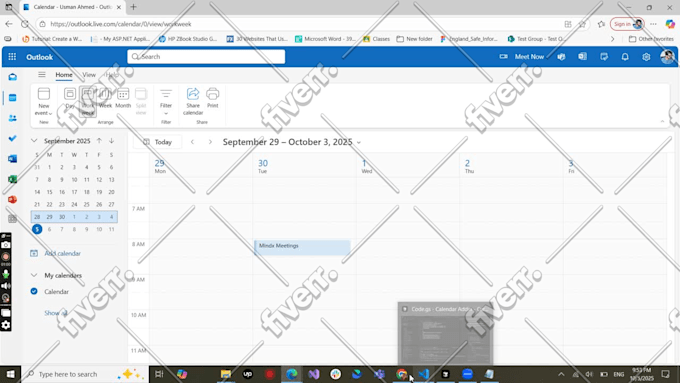The height and width of the screenshot is (383, 680).
Task: Click the Windows taskbar search box
Action: [x=85, y=374]
